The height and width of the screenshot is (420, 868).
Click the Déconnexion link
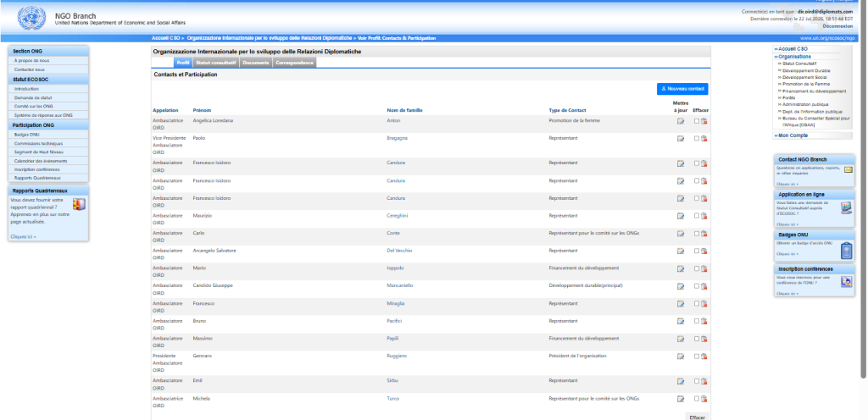tap(837, 26)
